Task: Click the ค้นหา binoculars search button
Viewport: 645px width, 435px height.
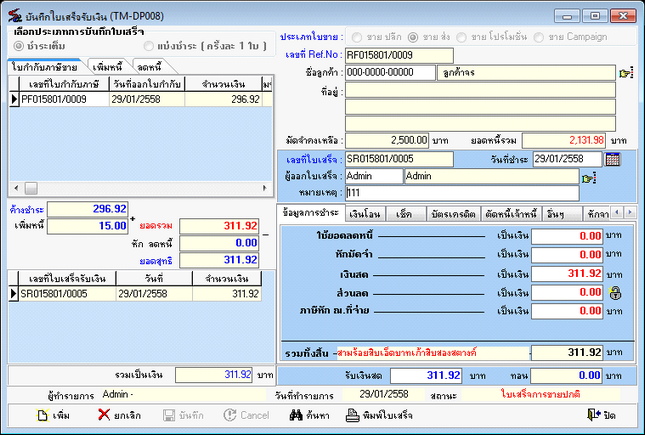Action: [x=309, y=415]
